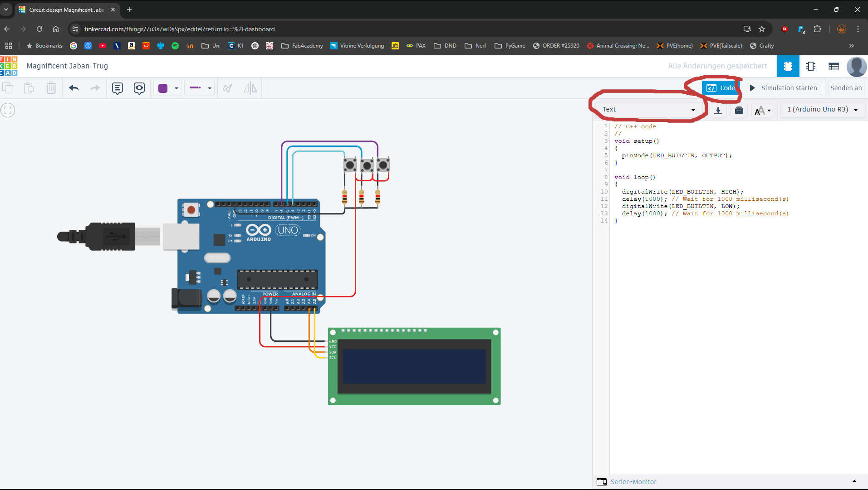Open the user profile avatar
868x490 pixels.
857,66
